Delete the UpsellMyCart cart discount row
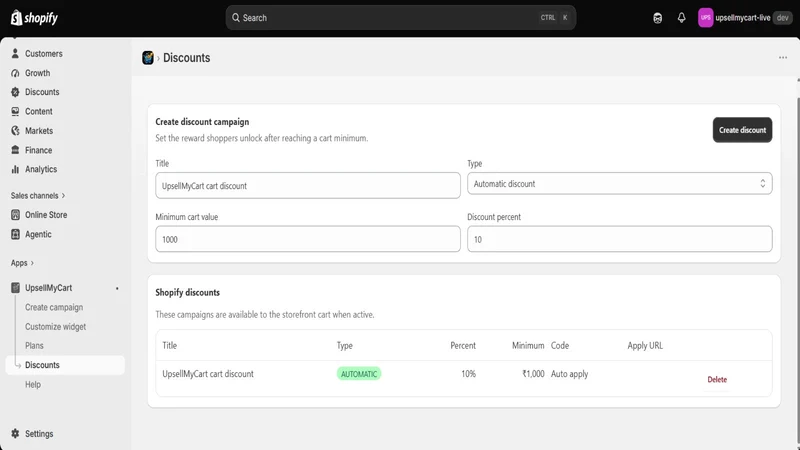 tap(717, 380)
